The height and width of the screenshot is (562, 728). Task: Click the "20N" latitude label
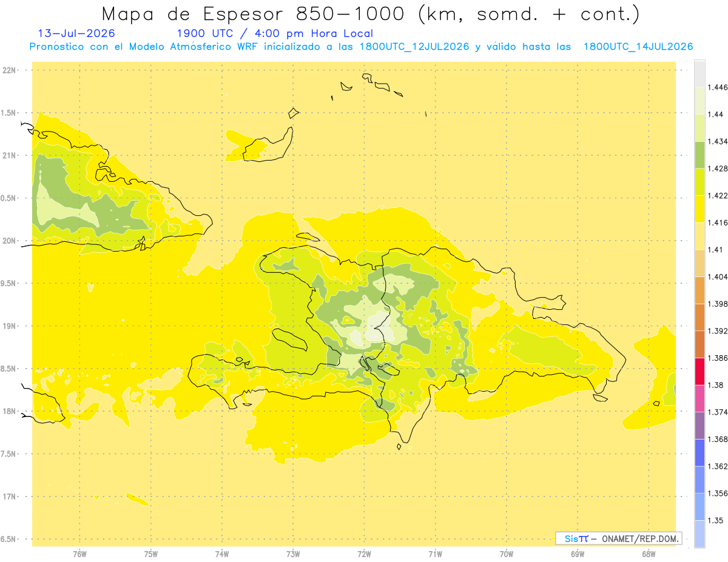10,241
